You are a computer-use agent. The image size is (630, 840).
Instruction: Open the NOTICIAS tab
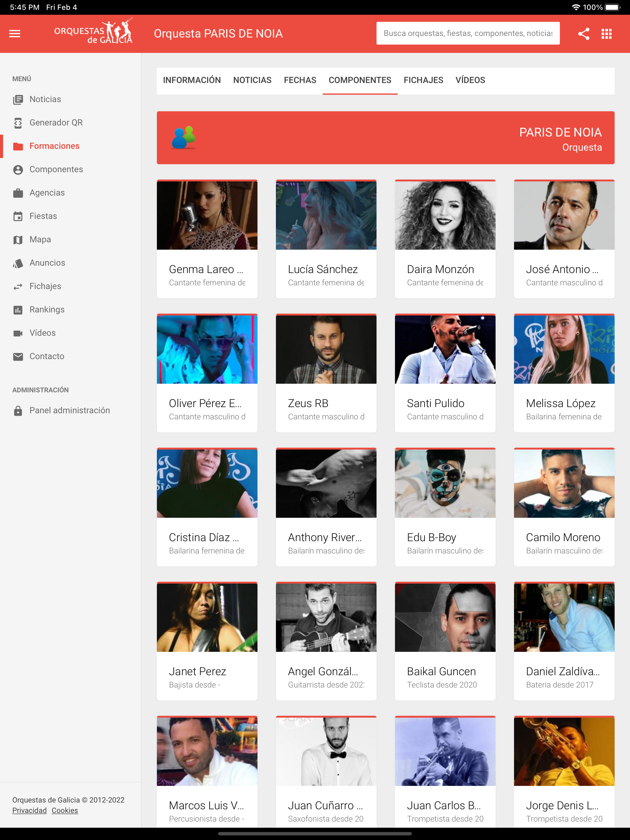point(252,81)
